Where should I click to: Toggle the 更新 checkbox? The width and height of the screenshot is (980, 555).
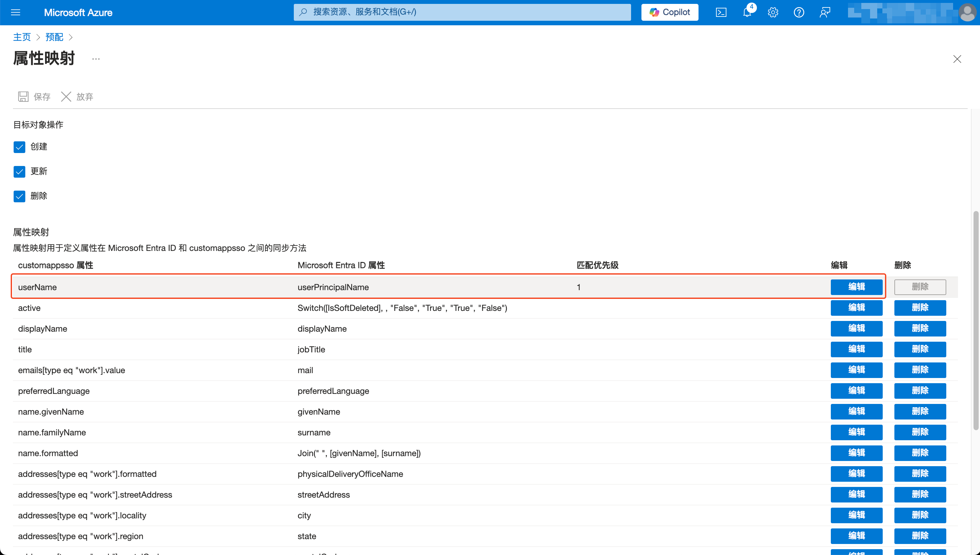[19, 171]
